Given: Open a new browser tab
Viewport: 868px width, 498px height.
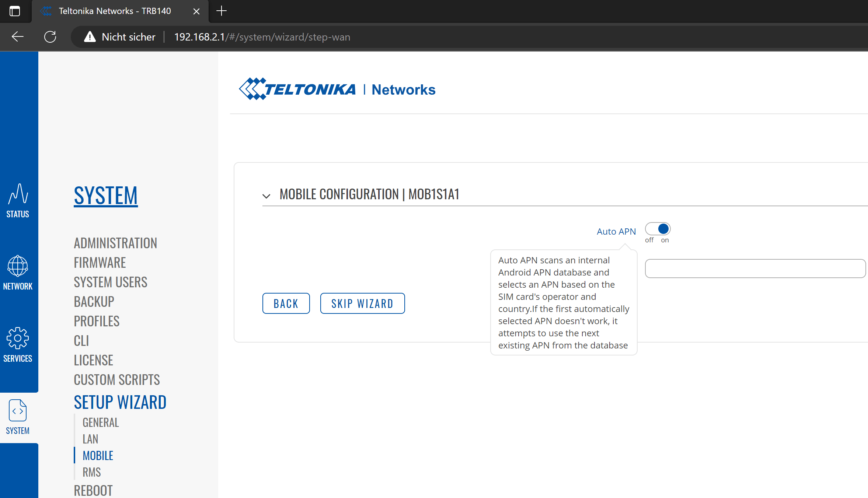Looking at the screenshot, I should pyautogui.click(x=221, y=11).
